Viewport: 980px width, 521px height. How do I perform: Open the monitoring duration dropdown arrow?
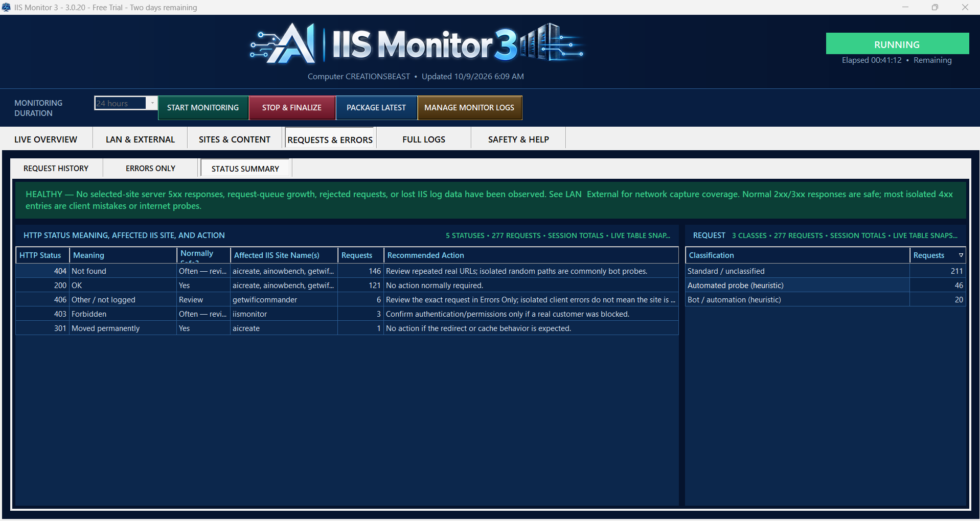pos(152,103)
